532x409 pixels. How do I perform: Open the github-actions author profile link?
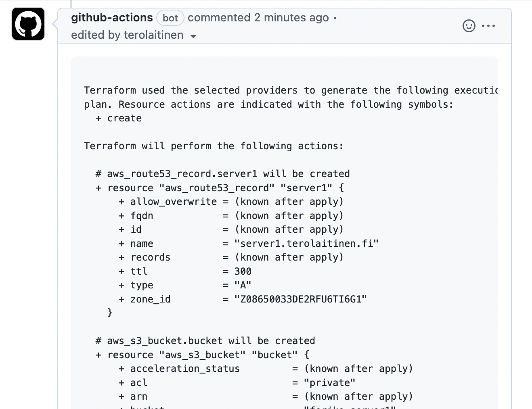click(112, 18)
